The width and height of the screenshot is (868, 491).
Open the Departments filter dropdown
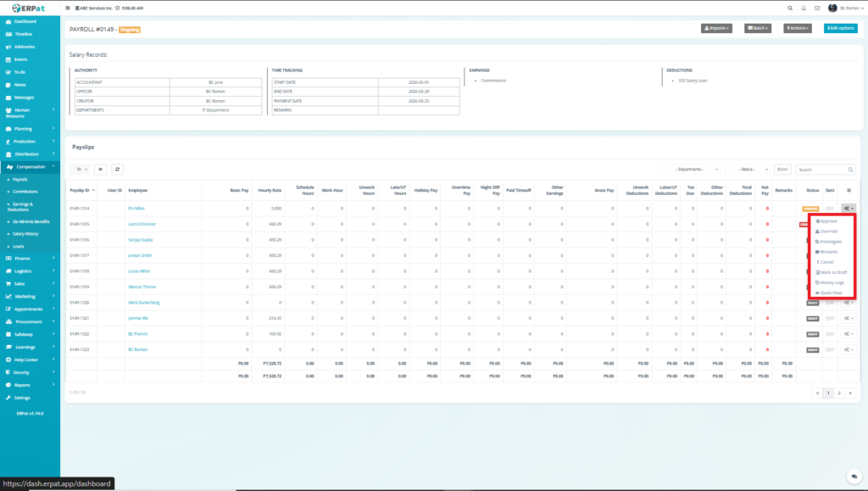(x=691, y=170)
